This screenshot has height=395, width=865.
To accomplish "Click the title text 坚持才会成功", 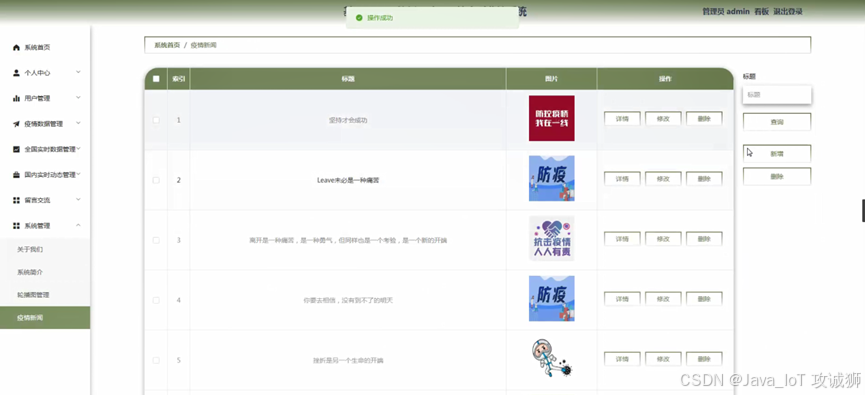I will click(x=348, y=120).
